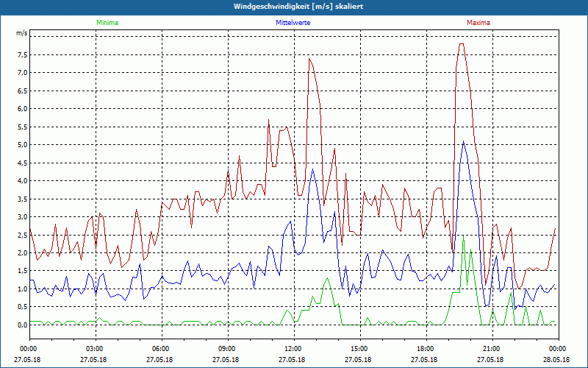Click the 09:00 time label
The width and height of the screenshot is (588, 368).
click(226, 349)
